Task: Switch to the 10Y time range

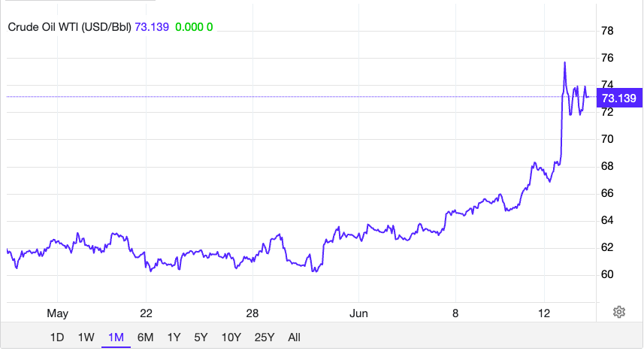Action: point(231,338)
